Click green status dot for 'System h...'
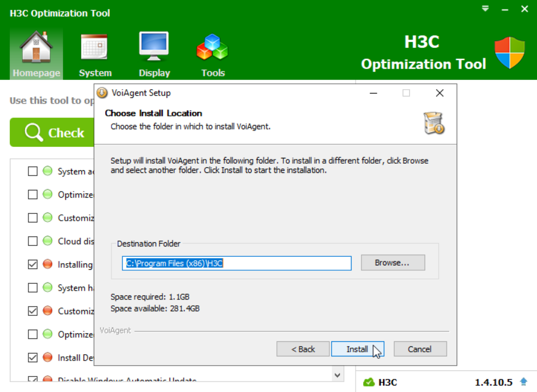This screenshot has width=537, height=392. (48, 287)
